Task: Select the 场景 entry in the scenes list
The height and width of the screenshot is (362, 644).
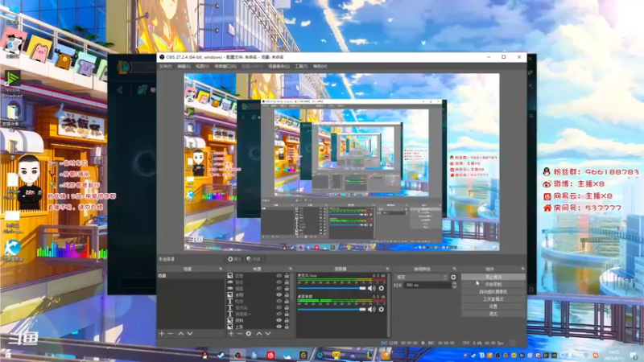Action: tap(190, 276)
